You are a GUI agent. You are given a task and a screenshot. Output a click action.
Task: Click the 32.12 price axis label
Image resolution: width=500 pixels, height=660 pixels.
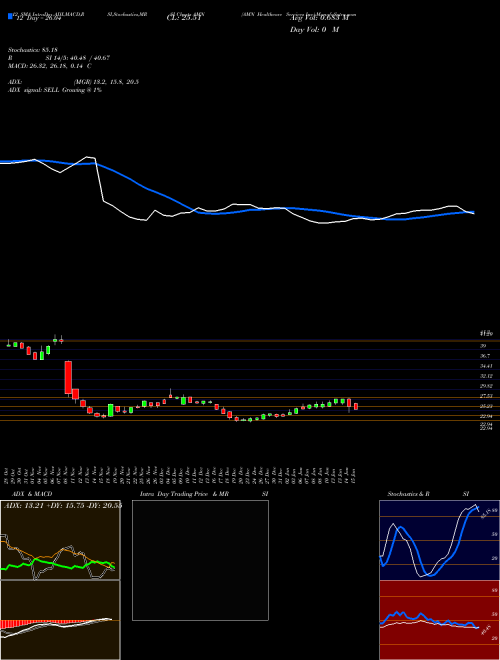[486, 376]
